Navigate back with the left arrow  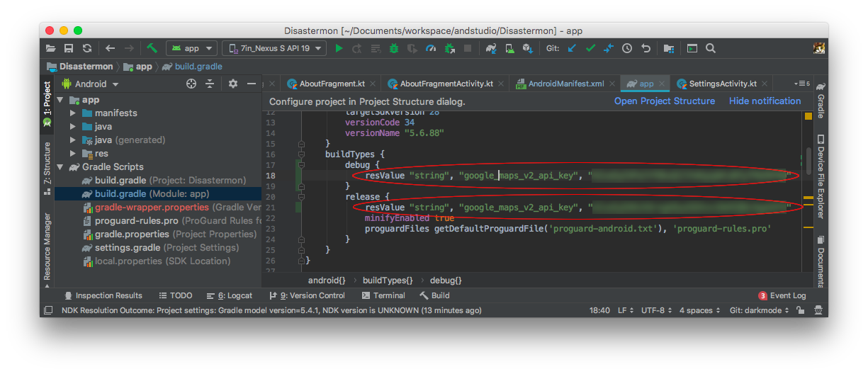[110, 48]
